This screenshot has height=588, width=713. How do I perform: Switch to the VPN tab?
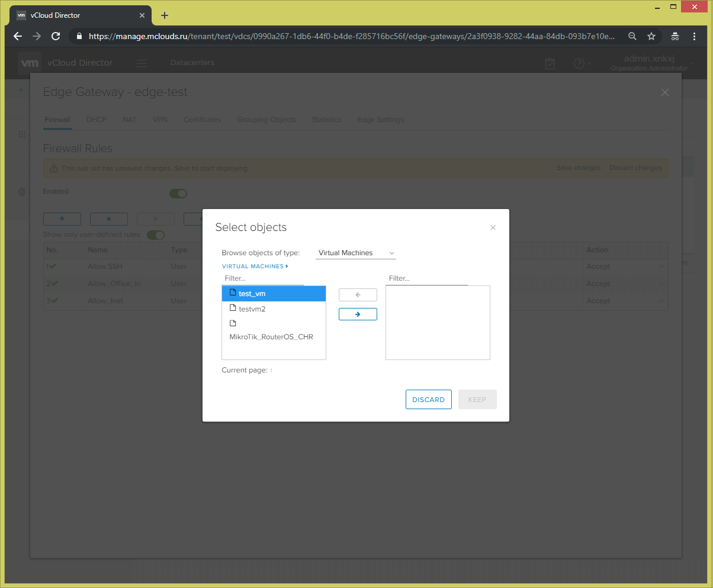pyautogui.click(x=160, y=120)
